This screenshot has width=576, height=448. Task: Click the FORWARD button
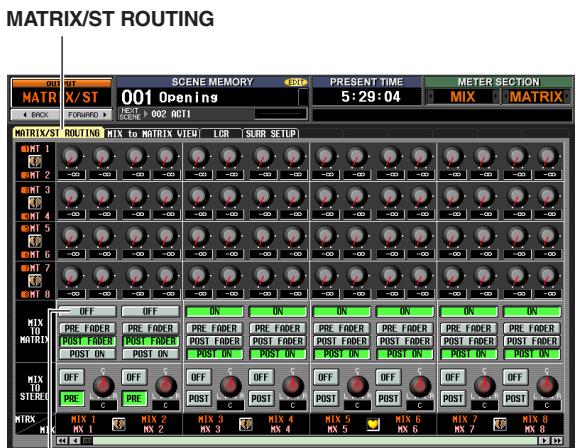coord(87,115)
